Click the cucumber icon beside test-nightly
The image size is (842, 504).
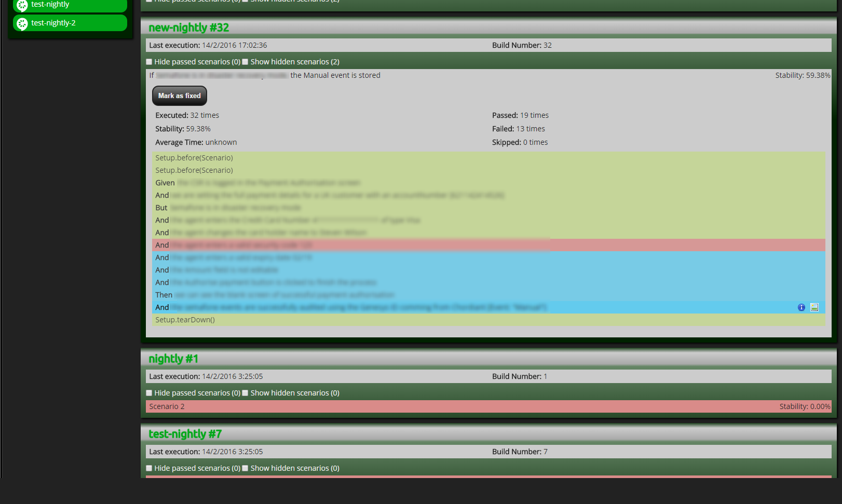[22, 5]
